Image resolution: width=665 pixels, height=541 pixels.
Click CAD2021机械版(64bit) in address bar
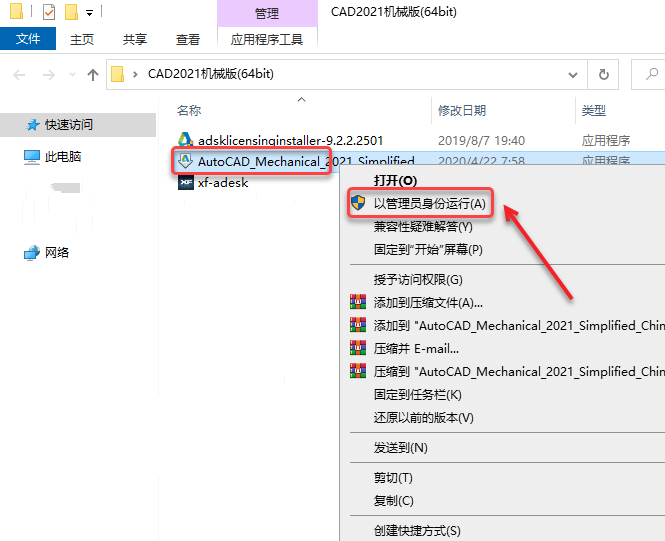click(211, 74)
